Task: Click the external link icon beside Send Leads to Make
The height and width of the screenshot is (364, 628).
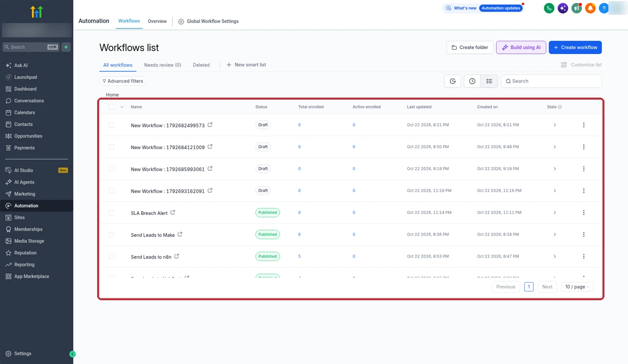Action: [x=180, y=234]
